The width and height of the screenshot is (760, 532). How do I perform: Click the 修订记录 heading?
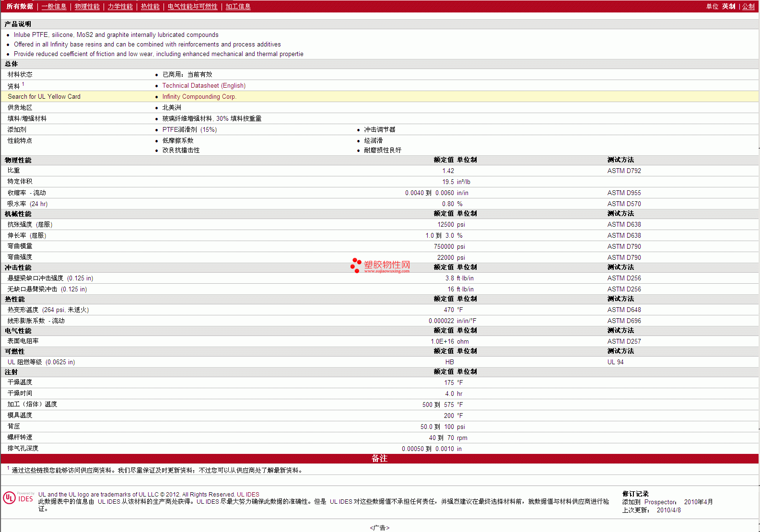point(635,494)
